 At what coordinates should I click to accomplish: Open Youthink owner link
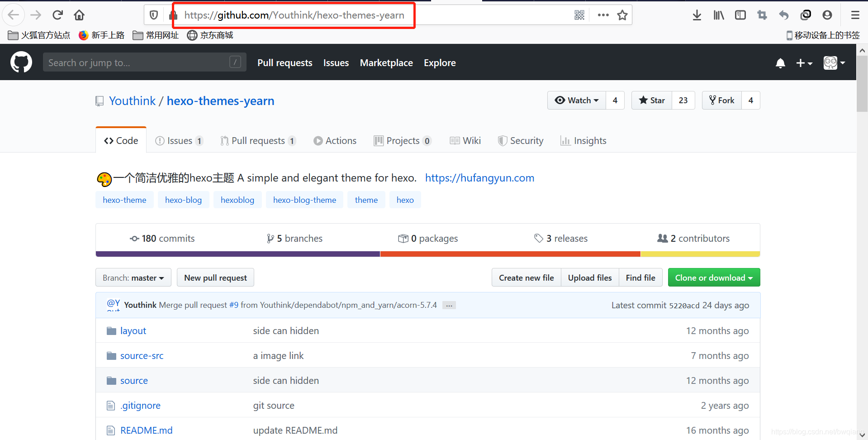tap(132, 101)
